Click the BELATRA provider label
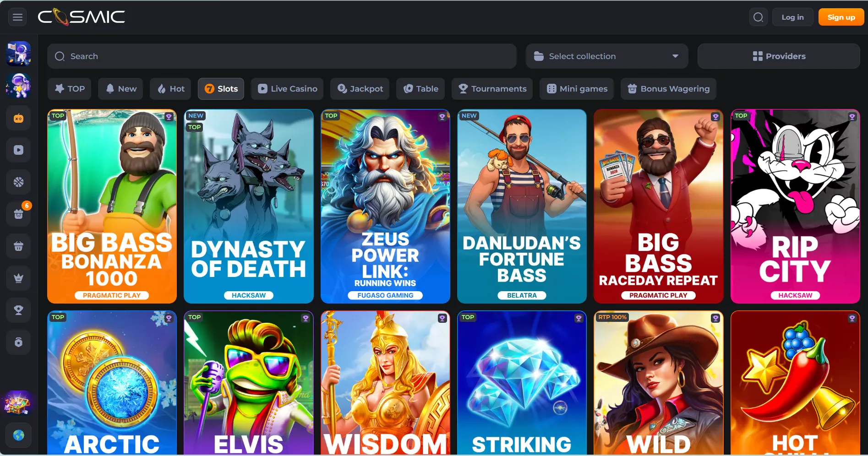The width and height of the screenshot is (868, 456). pyautogui.click(x=522, y=295)
